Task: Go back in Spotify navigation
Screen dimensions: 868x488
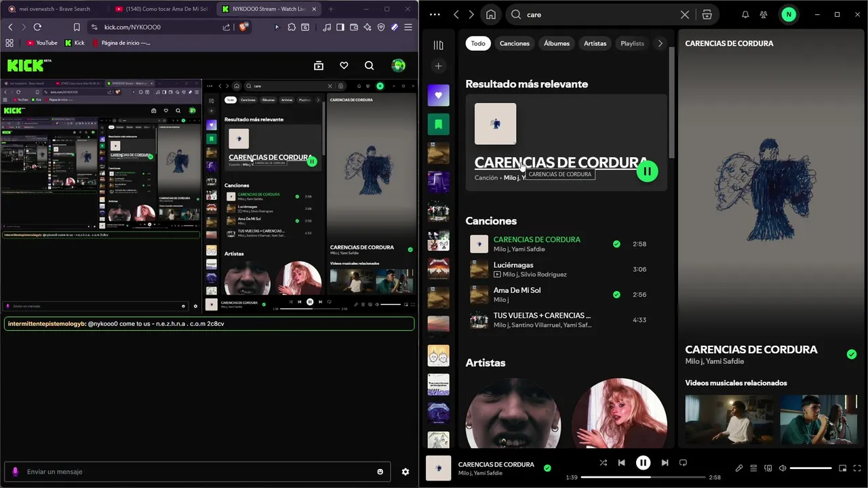Action: (x=456, y=14)
